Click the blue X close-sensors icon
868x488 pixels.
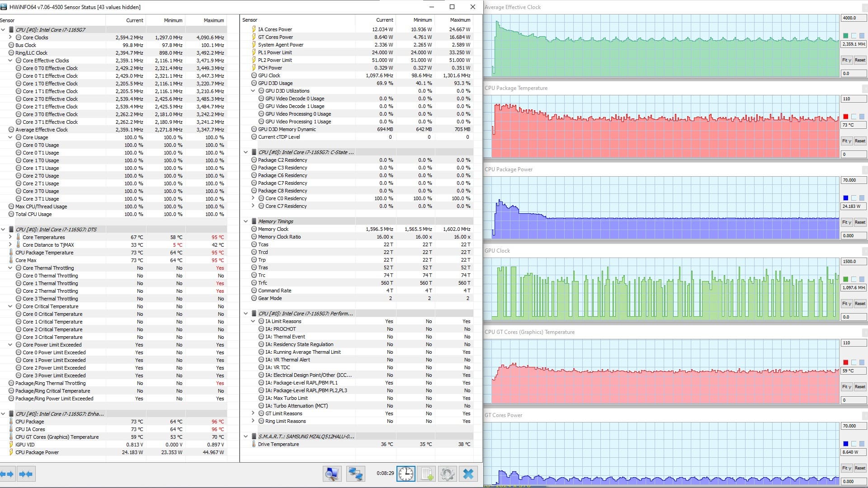pos(468,474)
